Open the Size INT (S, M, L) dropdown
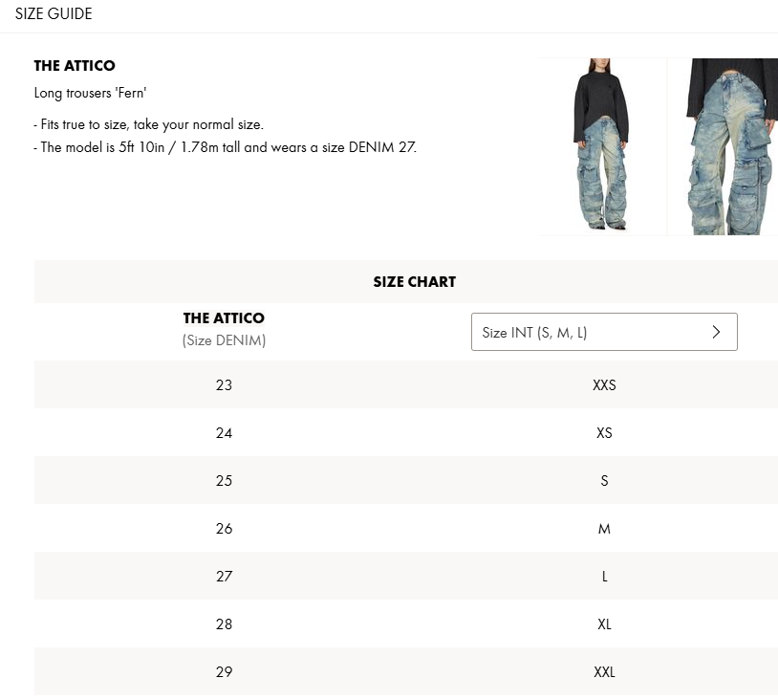Image resolution: width=778 pixels, height=700 pixels. (x=603, y=332)
